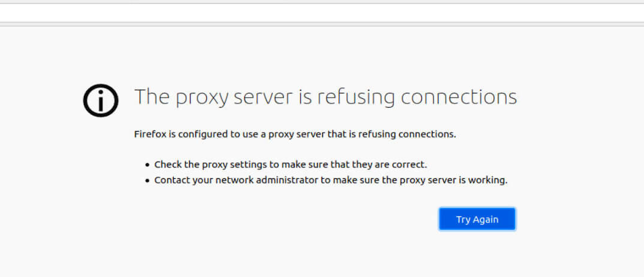Viewport: 644px width, 277px height.
Task: Click the "Contact your network administrator" bullet text
Action: tap(331, 179)
